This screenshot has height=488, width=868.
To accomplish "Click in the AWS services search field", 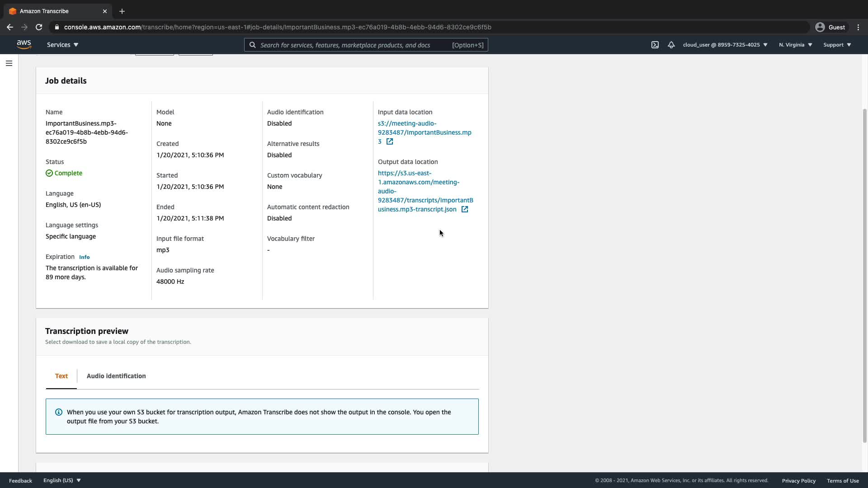I will coord(353,45).
